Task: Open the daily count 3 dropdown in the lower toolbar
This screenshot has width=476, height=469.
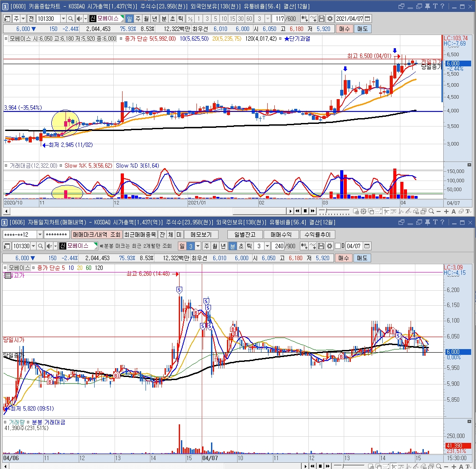Action: click(198, 246)
